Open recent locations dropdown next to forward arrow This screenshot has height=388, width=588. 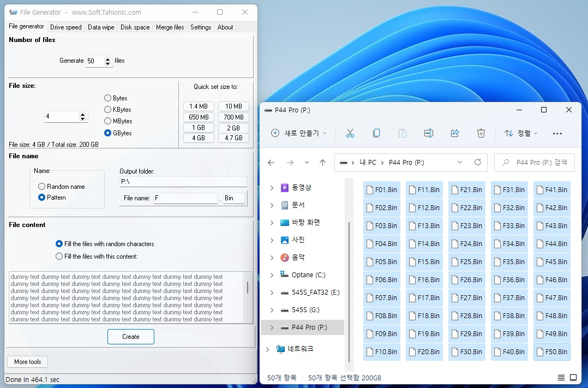[x=307, y=163]
